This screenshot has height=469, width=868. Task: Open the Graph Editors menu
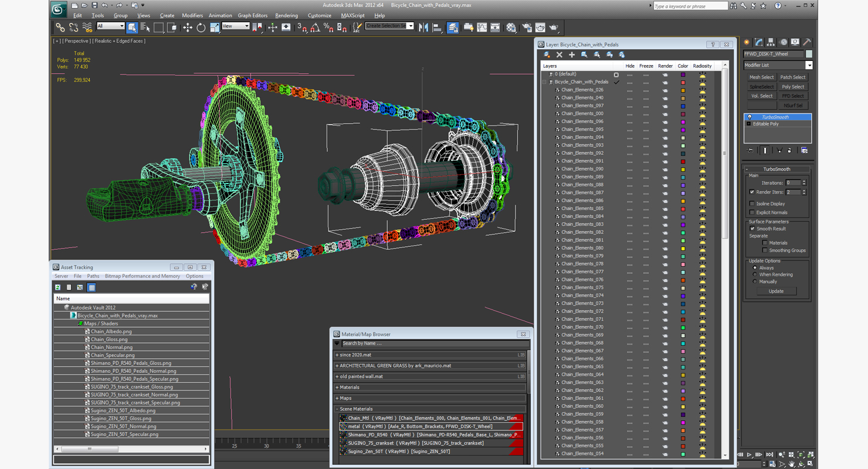[253, 16]
